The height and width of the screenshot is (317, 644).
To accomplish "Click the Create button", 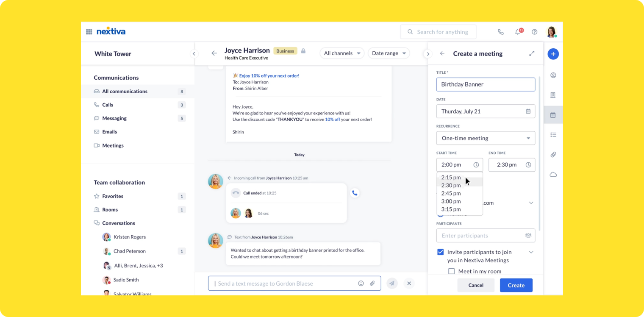I will 516,285.
